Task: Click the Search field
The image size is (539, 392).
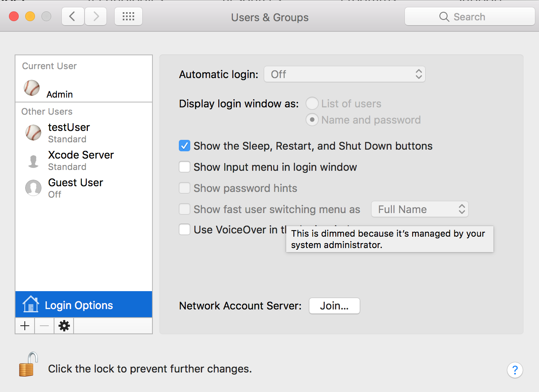Action: pyautogui.click(x=469, y=17)
